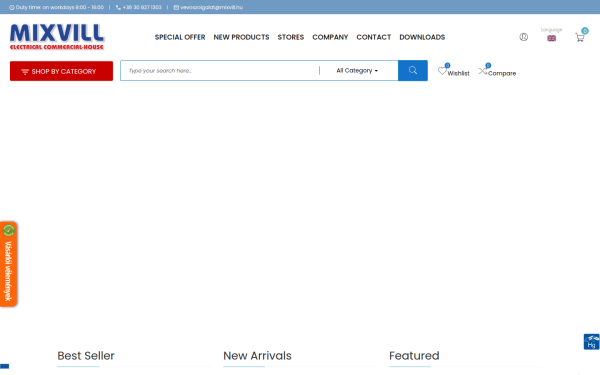Go to Special Offer page
Image resolution: width=600 pixels, height=375 pixels.
[180, 37]
